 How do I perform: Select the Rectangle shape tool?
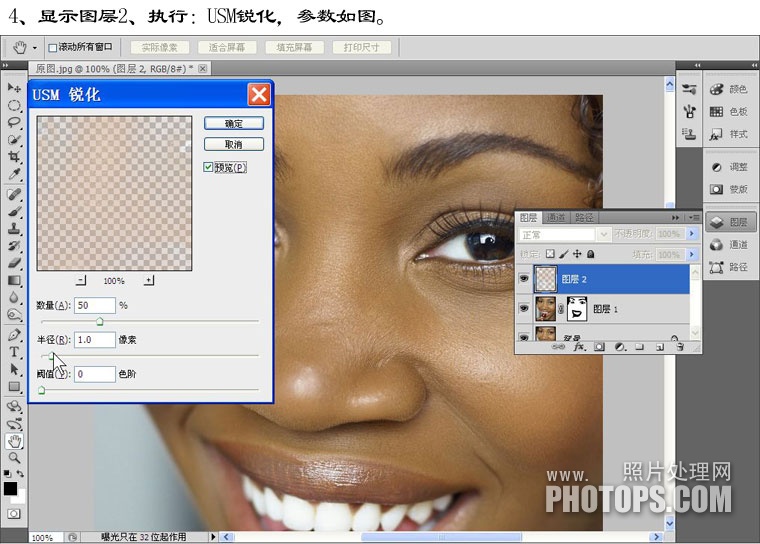pos(14,386)
